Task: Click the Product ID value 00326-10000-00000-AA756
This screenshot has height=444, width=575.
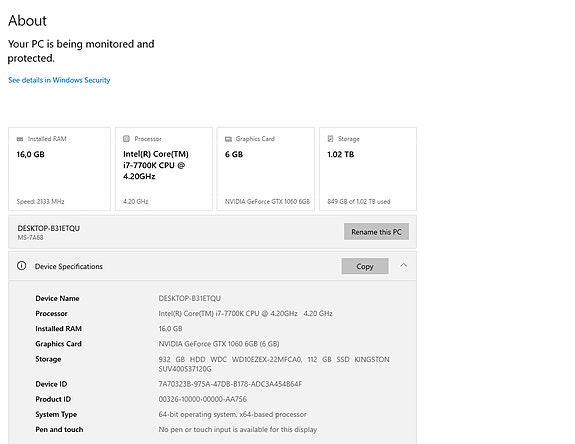Action: (x=202, y=399)
